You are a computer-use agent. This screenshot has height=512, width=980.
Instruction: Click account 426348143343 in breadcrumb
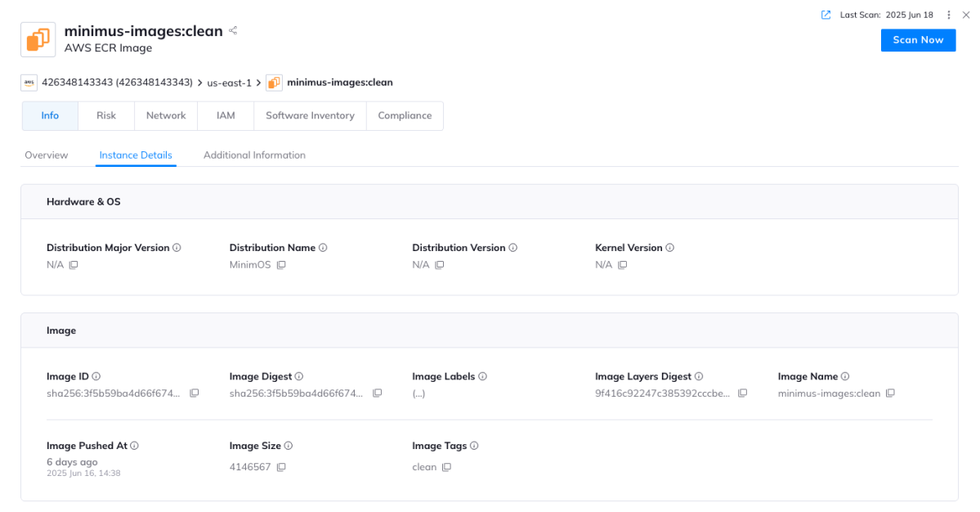coord(118,83)
